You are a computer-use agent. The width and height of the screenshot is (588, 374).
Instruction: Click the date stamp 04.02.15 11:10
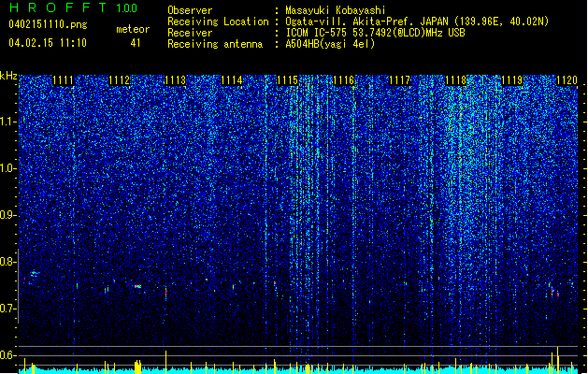click(x=48, y=43)
